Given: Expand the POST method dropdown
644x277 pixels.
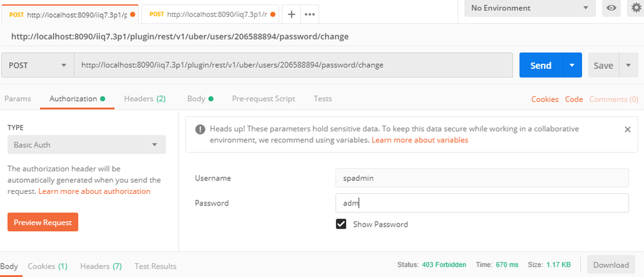Looking at the screenshot, I should point(38,65).
